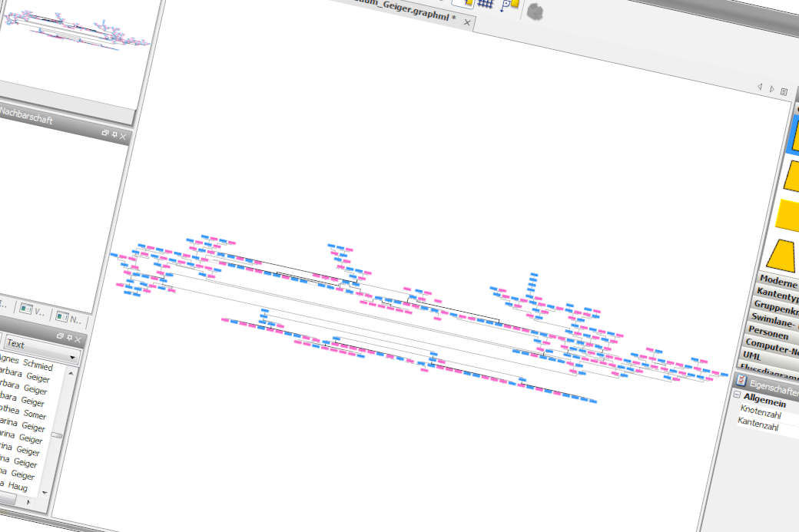Close the Nachbarschaft panel
The width and height of the screenshot is (799, 532).
123,136
